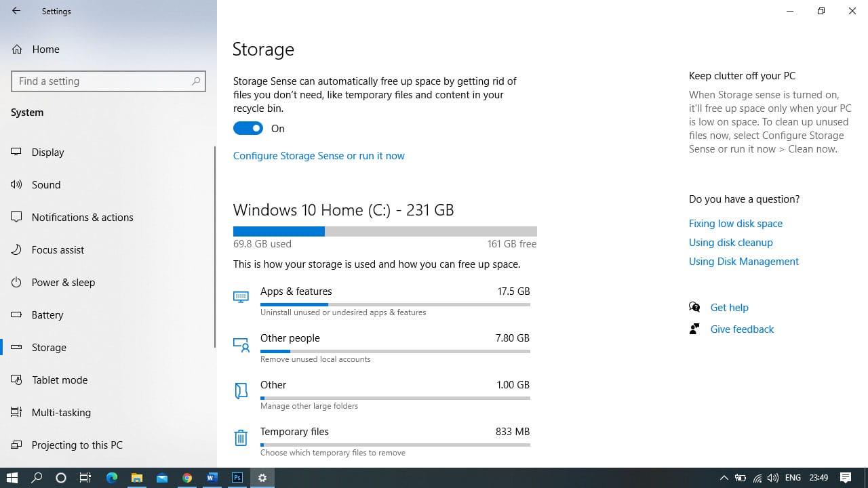Screen dimensions: 868x488
Task: Open the Fixing low disk space link
Action: [735, 223]
